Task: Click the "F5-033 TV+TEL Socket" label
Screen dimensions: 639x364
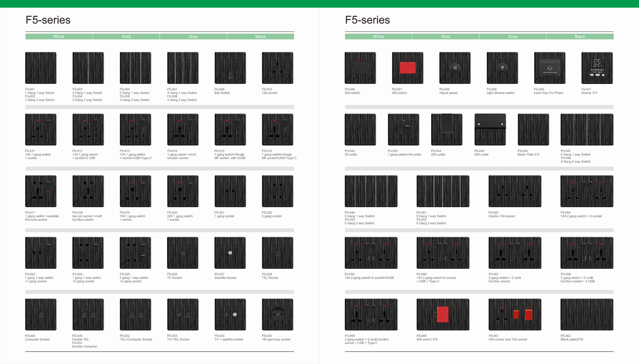Action: (178, 338)
